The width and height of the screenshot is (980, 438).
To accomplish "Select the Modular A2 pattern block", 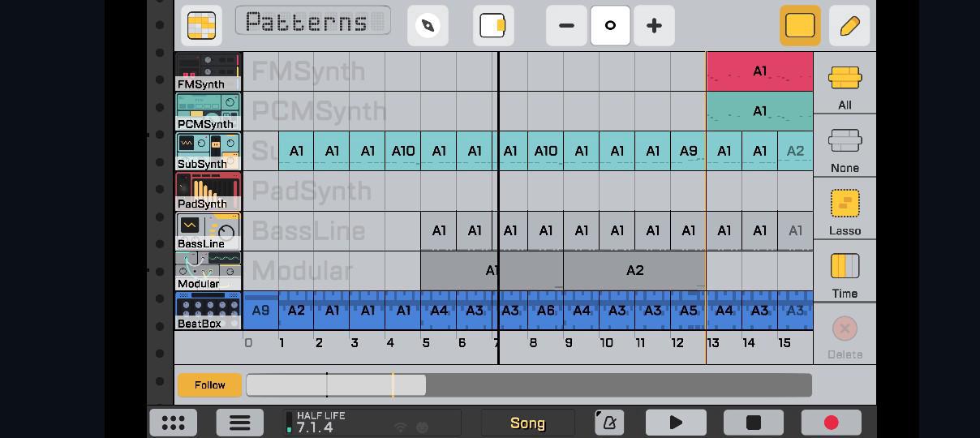I will click(x=634, y=270).
